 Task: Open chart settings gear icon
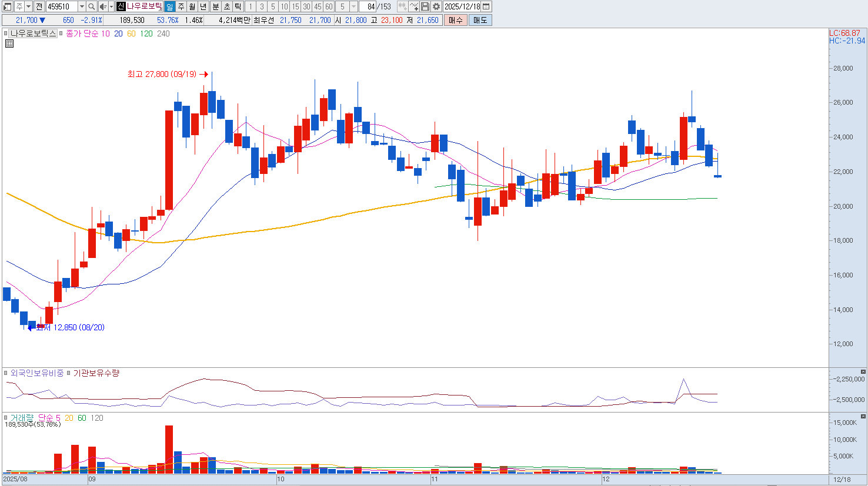436,6
